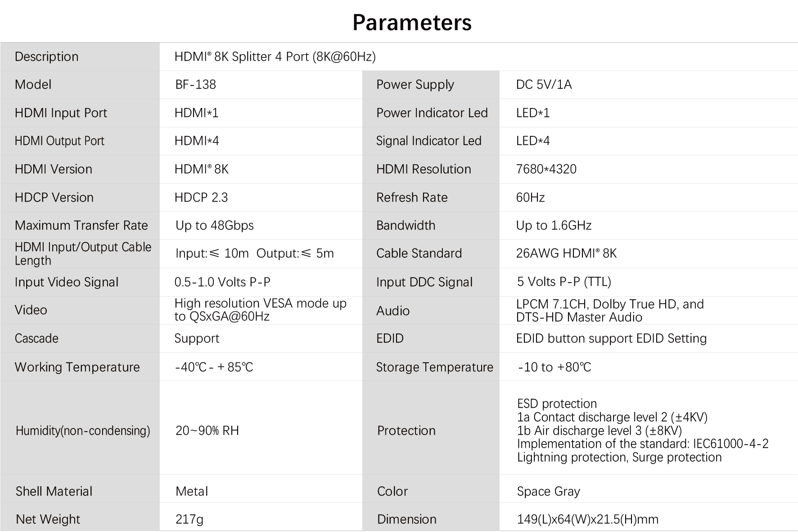
Task: Click the HDCP 2.3 value
Action: point(201,198)
